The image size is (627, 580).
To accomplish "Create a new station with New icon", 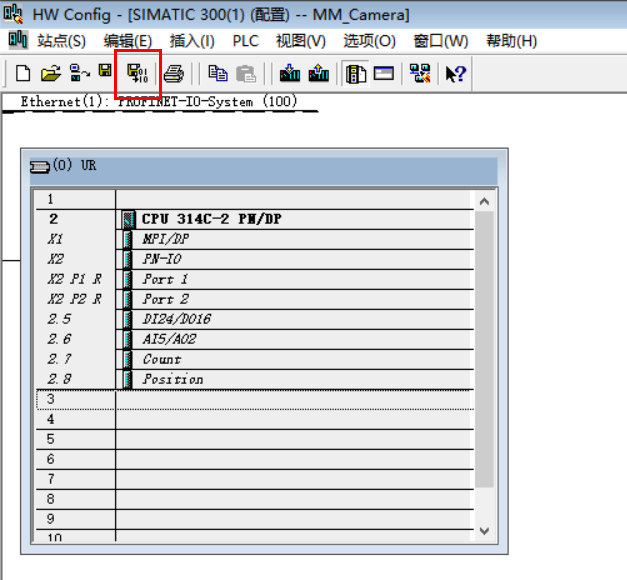I will 23,74.
